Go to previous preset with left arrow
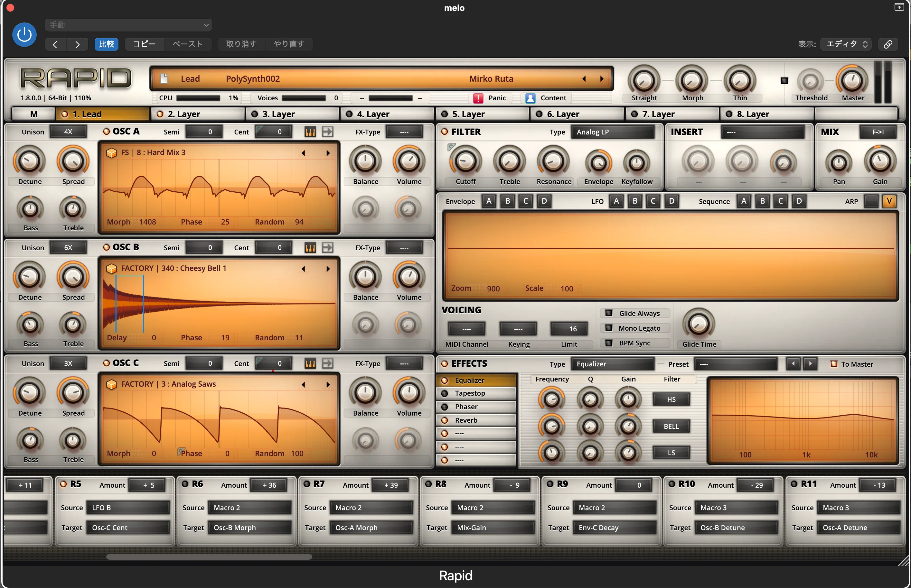 click(584, 79)
